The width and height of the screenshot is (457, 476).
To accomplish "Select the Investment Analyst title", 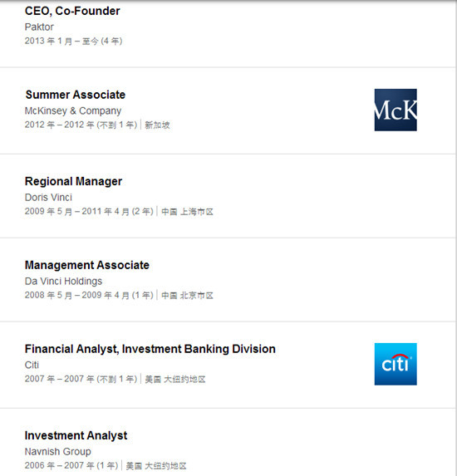I will (x=76, y=435).
